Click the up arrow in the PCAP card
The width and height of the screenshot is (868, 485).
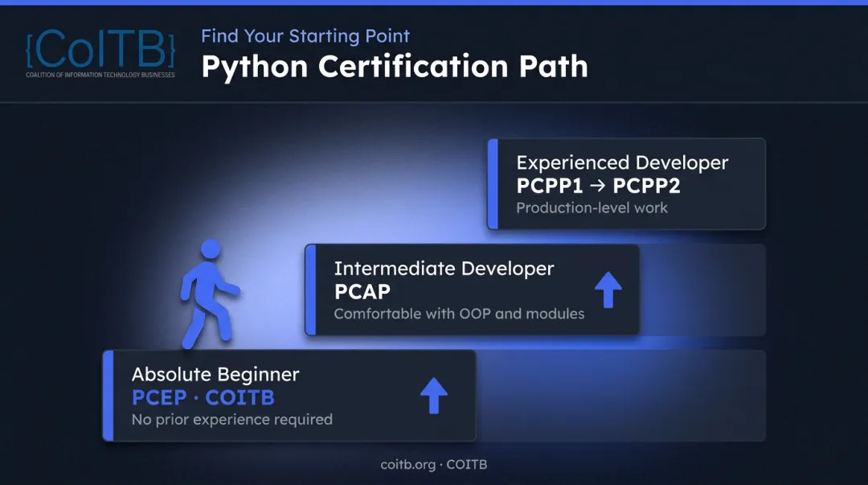608,290
